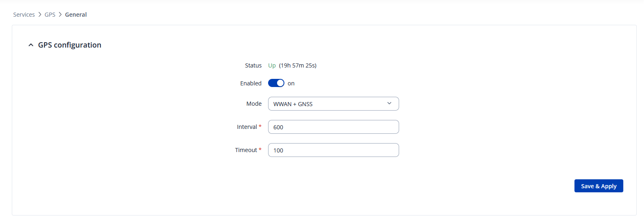This screenshot has height=222, width=644.
Task: Click the Mode dropdown arrow icon
Action: 389,103
